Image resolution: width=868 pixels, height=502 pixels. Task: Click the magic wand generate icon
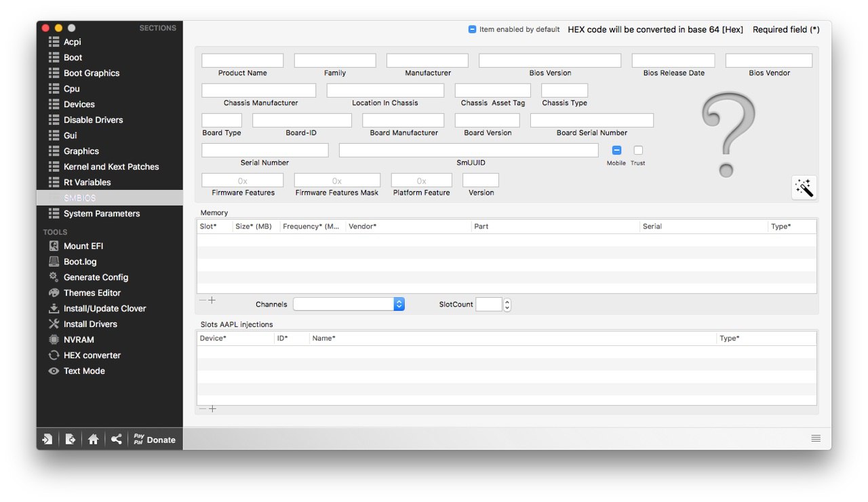click(x=804, y=187)
